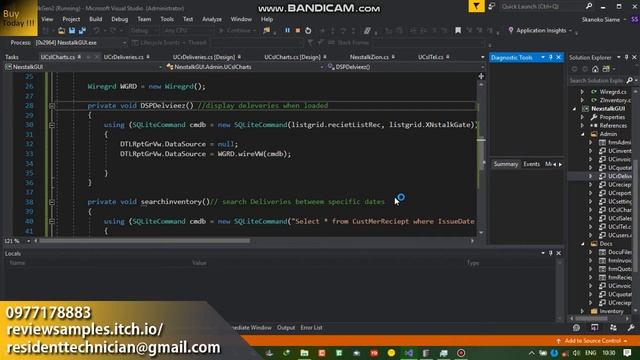
Task: Click the Solution Explorer vertical scrollbar
Action: 636,216
